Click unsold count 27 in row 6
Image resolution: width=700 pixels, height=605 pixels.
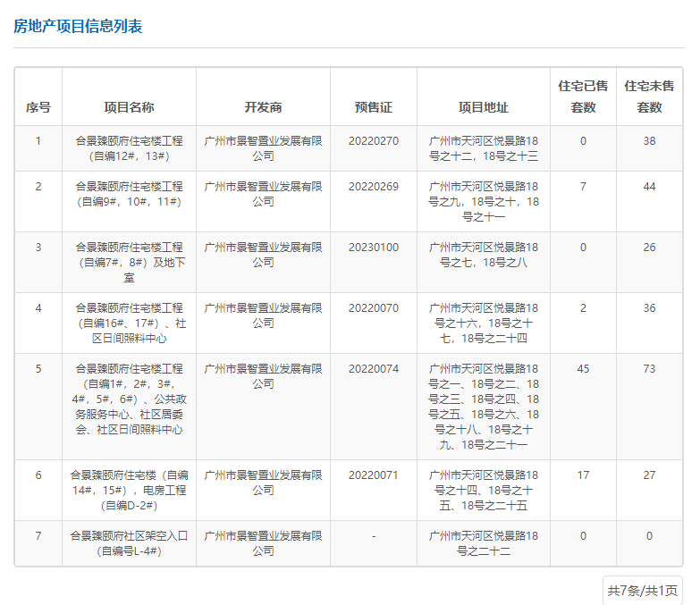click(649, 475)
